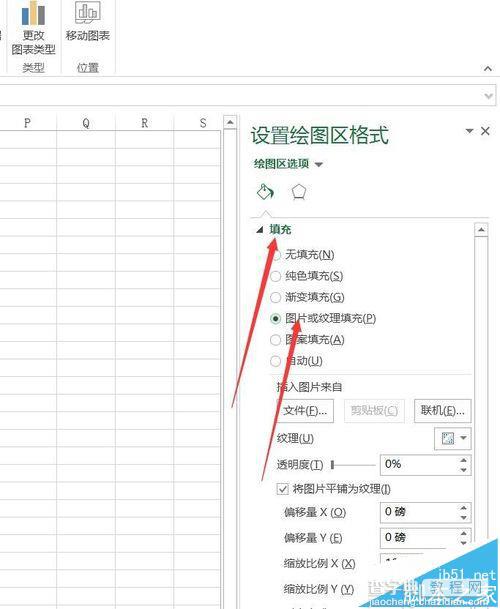
Task: Increase 偏移量 X with the up spinner
Action: 463,508
